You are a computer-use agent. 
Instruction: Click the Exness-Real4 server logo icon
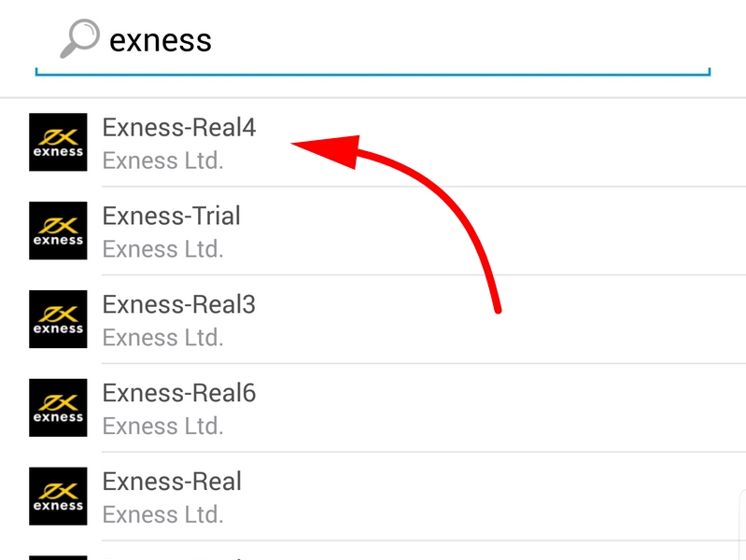pos(58,142)
